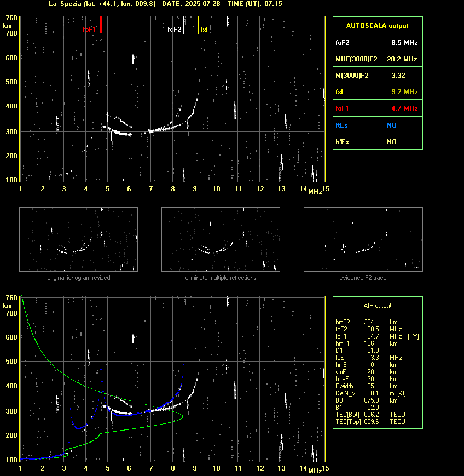Select the D1 01.0 value

[373, 351]
